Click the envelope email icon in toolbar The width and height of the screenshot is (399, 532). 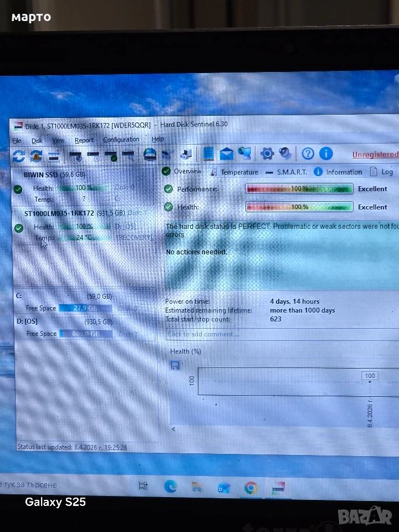[227, 154]
